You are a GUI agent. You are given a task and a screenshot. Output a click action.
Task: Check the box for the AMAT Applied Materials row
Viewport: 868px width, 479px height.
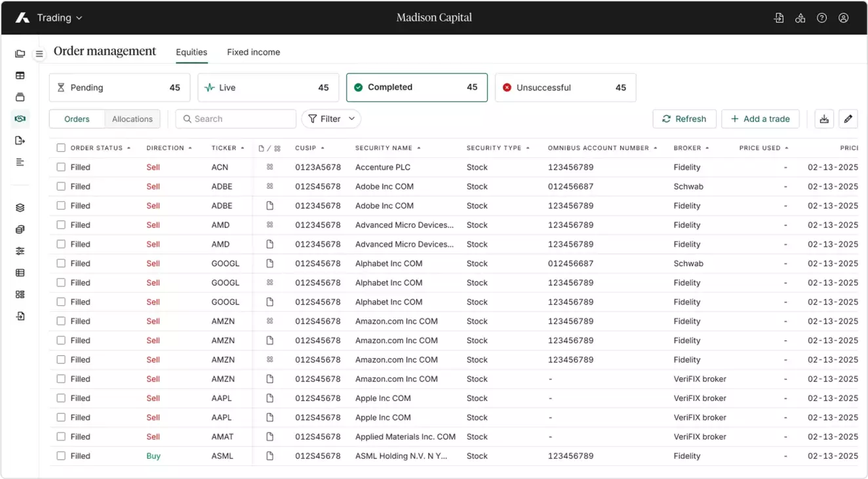(x=61, y=436)
